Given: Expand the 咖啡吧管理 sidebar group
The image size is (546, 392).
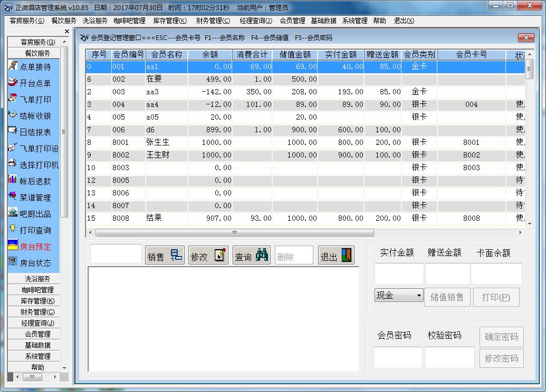Looking at the screenshot, I should click(34, 290).
